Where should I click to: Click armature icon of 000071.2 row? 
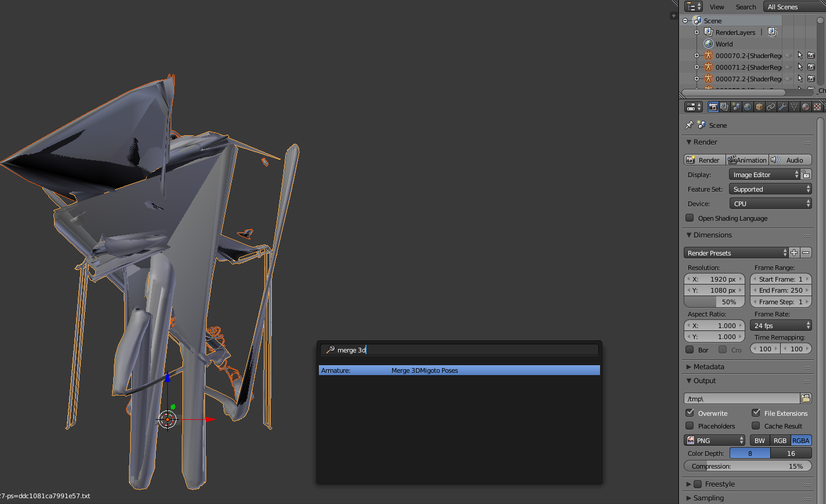708,67
